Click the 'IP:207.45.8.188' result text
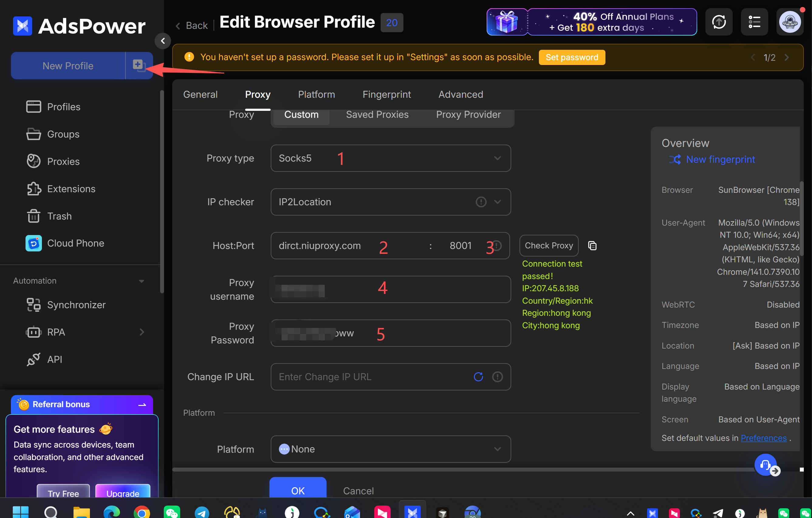Viewport: 812px width, 518px height. [x=550, y=288]
